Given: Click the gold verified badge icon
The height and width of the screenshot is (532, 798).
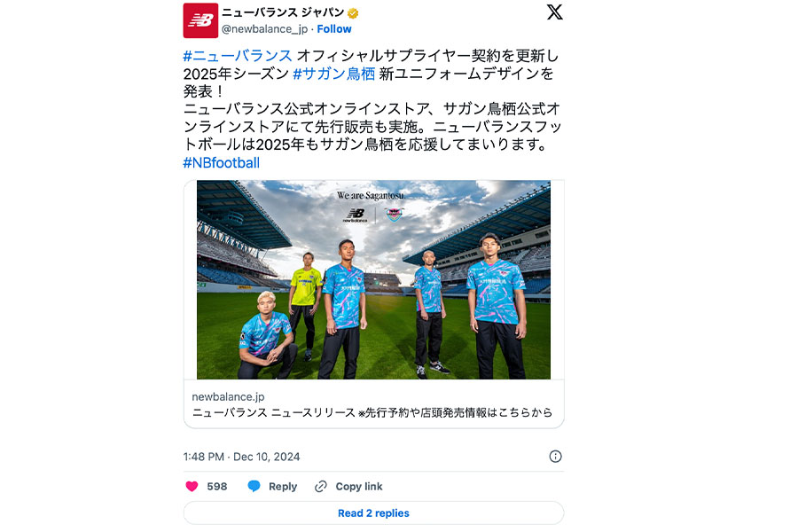Looking at the screenshot, I should click(353, 13).
